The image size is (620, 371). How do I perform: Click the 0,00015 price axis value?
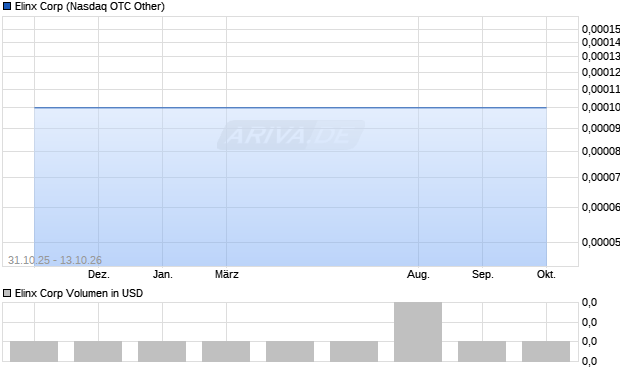601,29
